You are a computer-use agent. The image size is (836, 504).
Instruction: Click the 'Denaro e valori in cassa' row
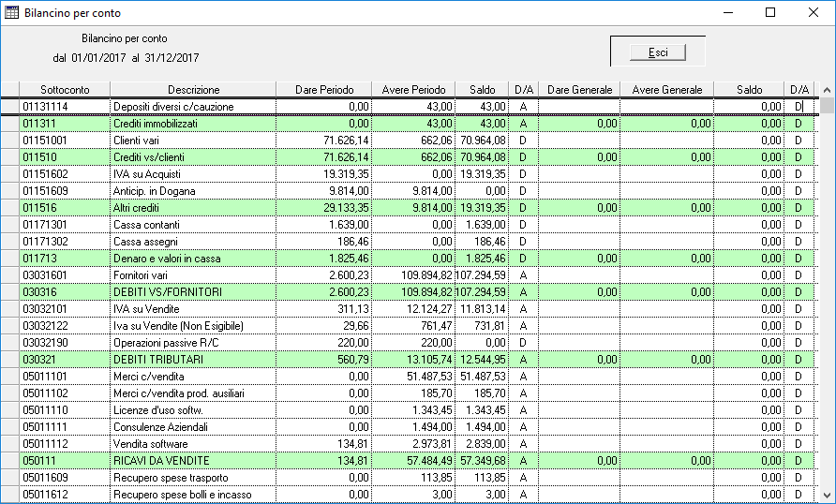[x=417, y=259]
